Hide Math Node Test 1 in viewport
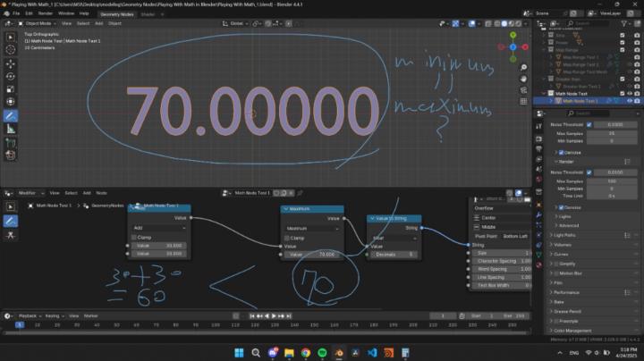The height and width of the screenshot is (361, 644). point(630,101)
